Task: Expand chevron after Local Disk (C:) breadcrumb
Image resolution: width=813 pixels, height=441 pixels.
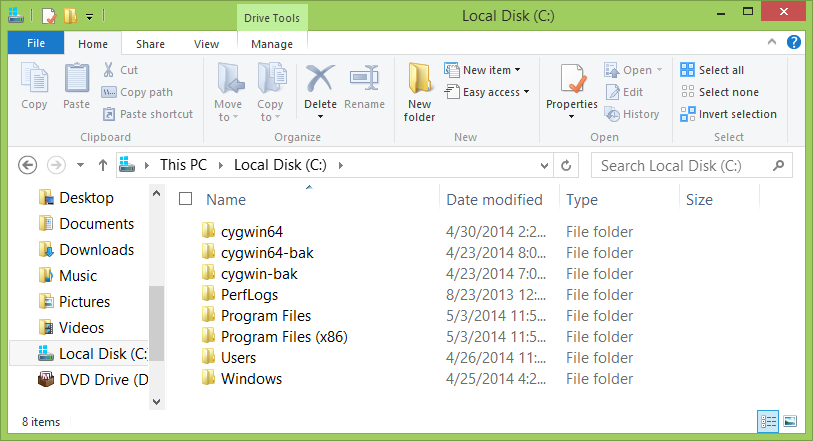Action: coord(341,165)
